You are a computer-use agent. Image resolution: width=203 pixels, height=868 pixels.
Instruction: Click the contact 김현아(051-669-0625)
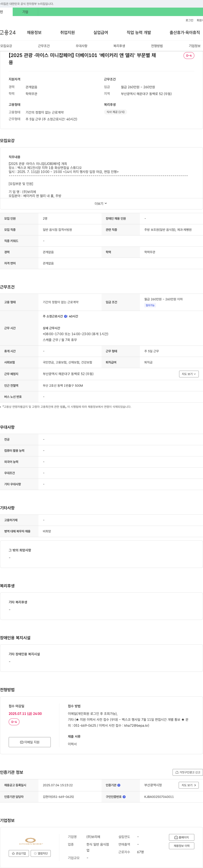click(x=58, y=797)
